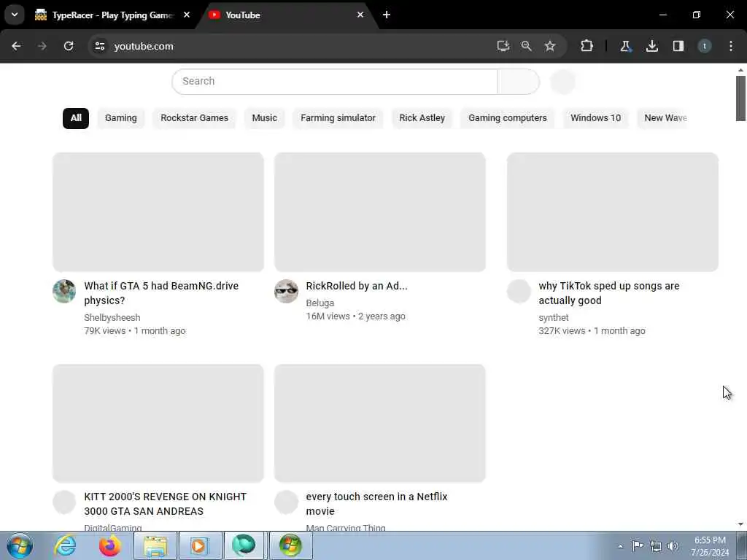Reload the YouTube page

(x=69, y=46)
